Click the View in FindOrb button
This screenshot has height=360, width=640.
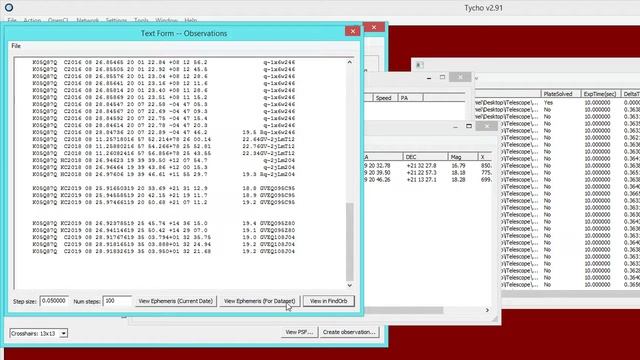[x=329, y=301]
